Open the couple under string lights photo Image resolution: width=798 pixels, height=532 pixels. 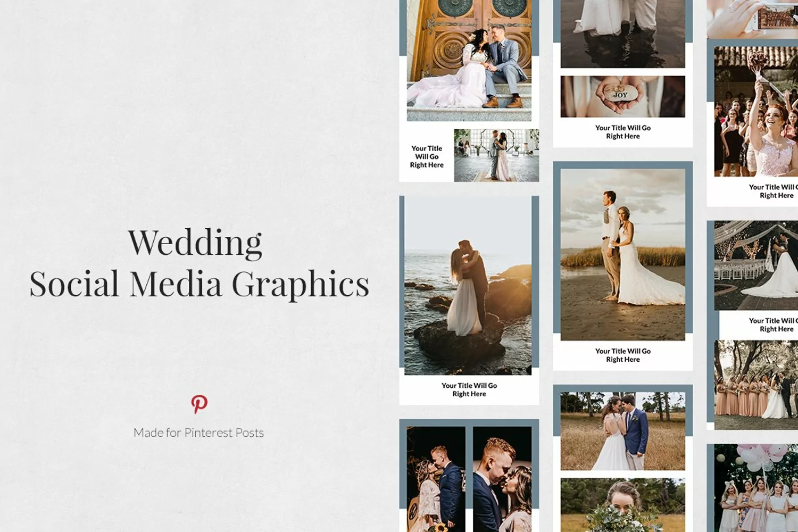point(755,266)
